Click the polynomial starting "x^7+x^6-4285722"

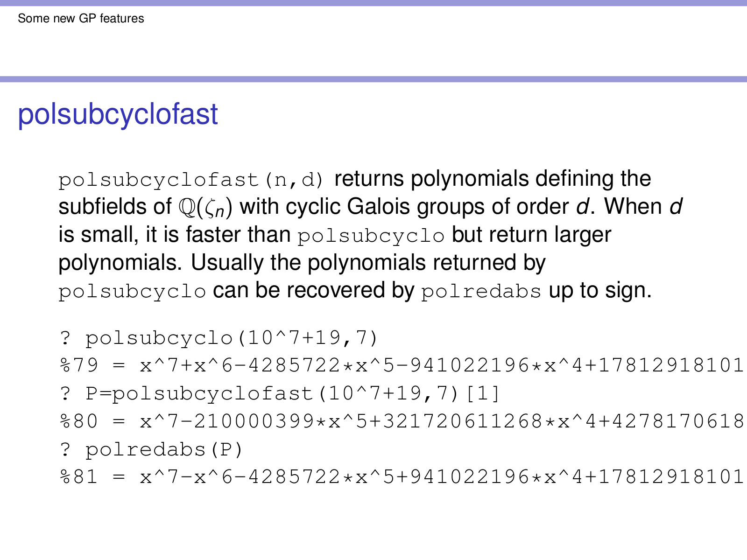coord(441,365)
